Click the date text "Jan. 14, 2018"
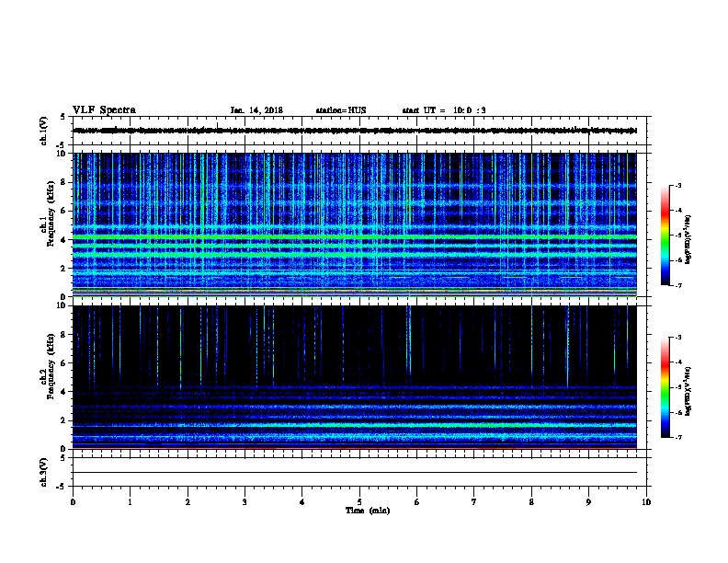Viewport: 728px width, 563px height. pos(256,110)
